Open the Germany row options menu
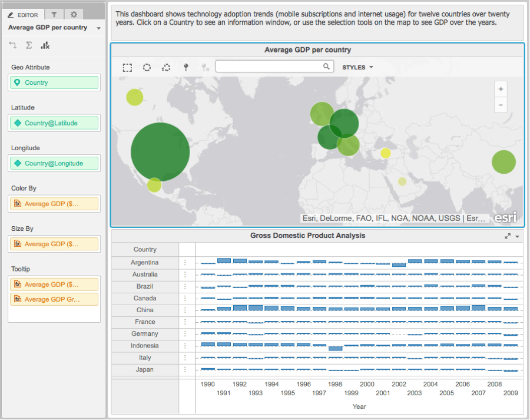The height and width of the screenshot is (420, 530). 185,334
